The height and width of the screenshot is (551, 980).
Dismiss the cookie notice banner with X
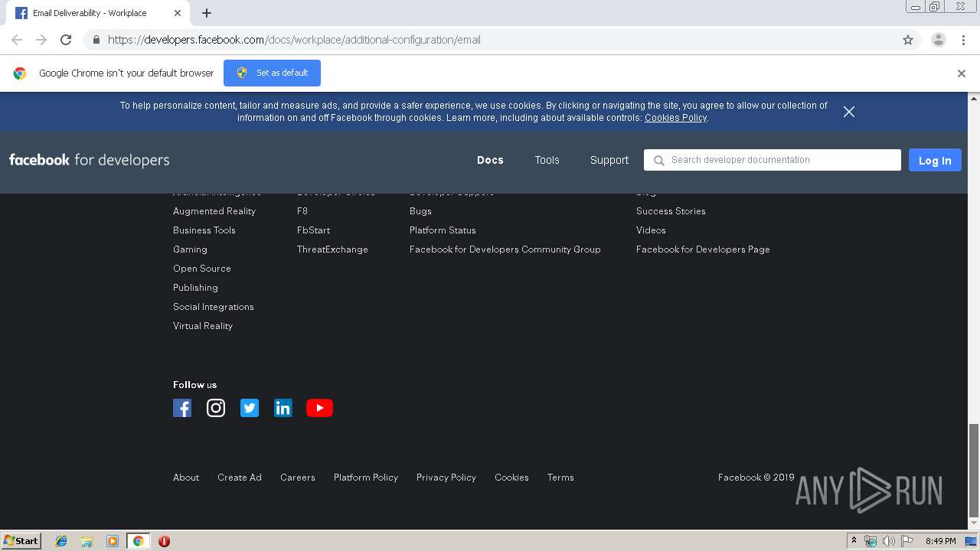point(848,112)
